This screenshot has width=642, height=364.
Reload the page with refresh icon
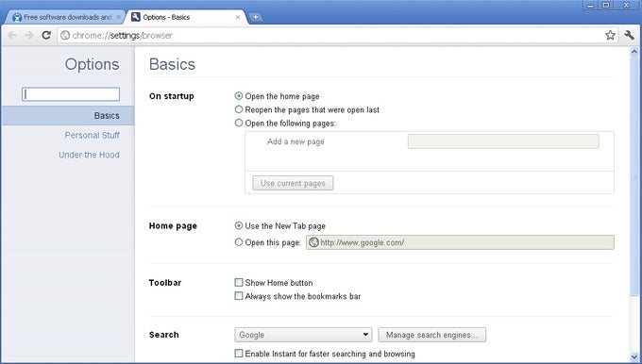46,35
